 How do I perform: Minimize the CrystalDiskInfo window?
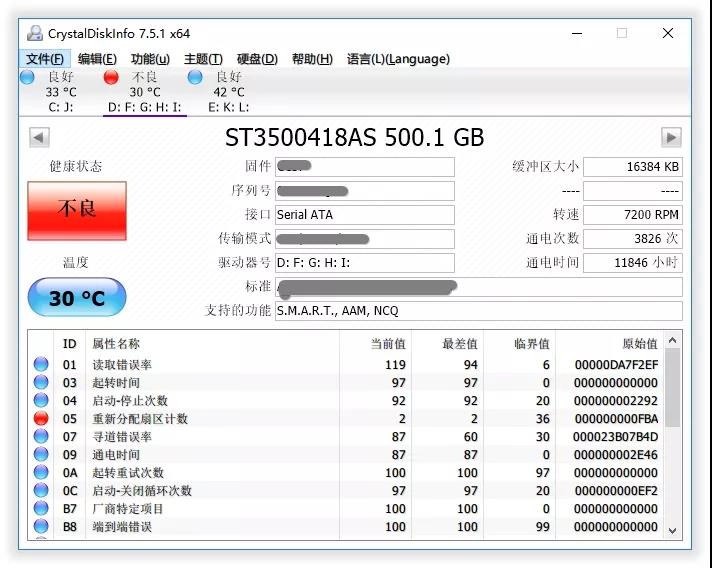pos(577,33)
